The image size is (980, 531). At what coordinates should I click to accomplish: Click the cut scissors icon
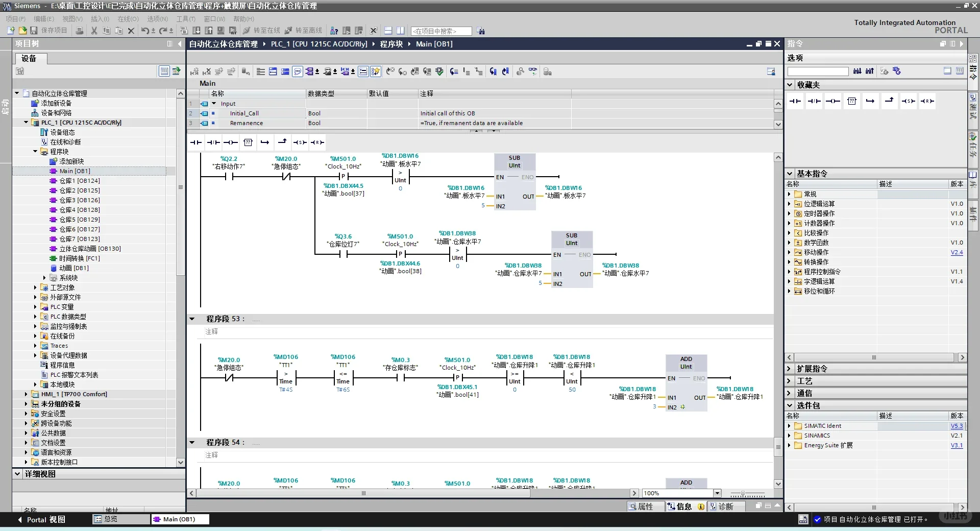tap(94, 31)
